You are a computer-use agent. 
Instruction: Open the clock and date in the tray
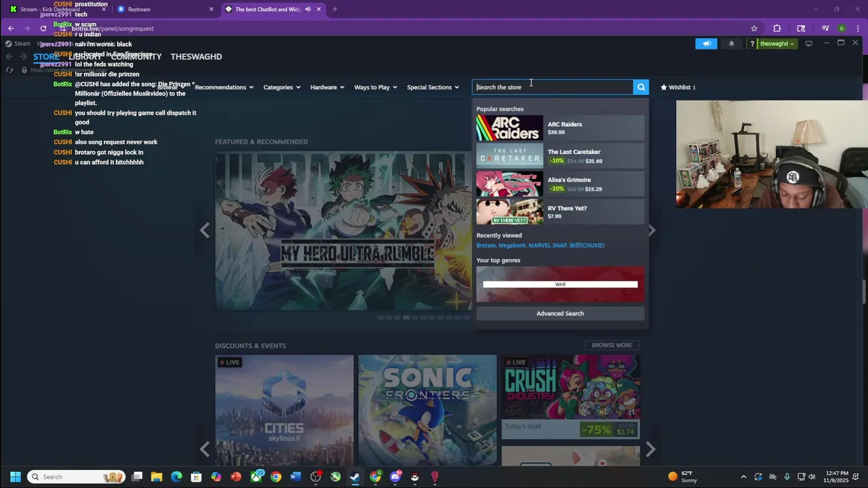[837, 476]
